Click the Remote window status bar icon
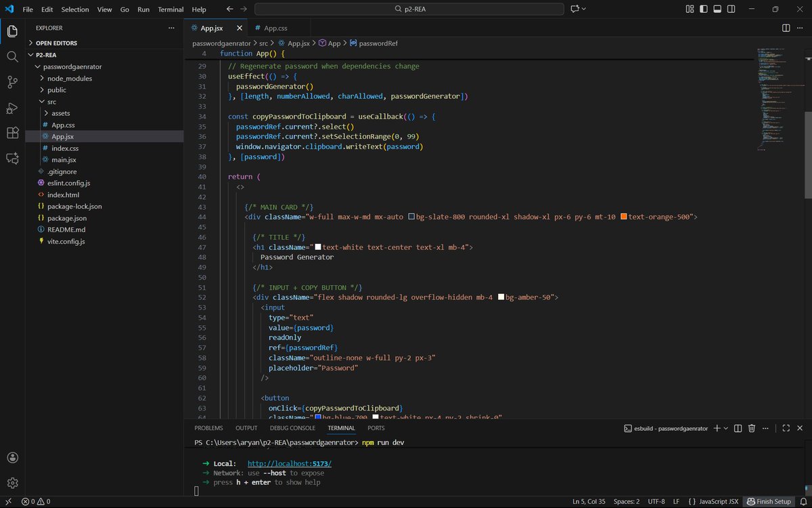This screenshot has height=508, width=812. (x=8, y=502)
